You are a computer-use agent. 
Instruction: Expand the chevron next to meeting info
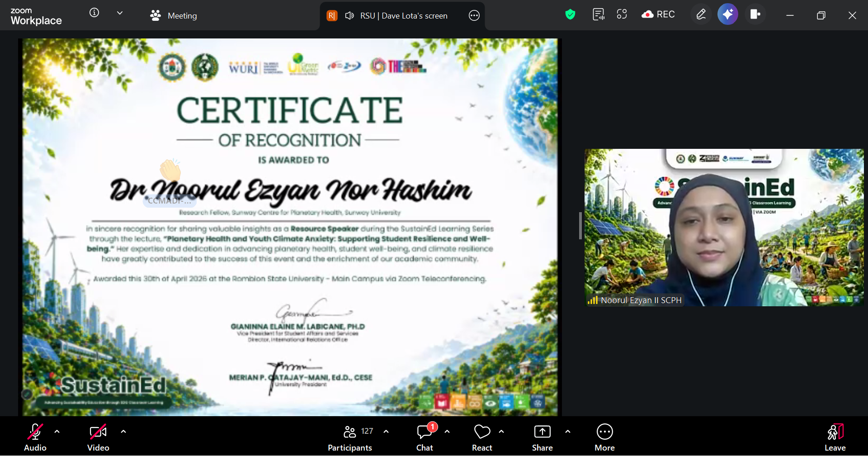(x=120, y=13)
